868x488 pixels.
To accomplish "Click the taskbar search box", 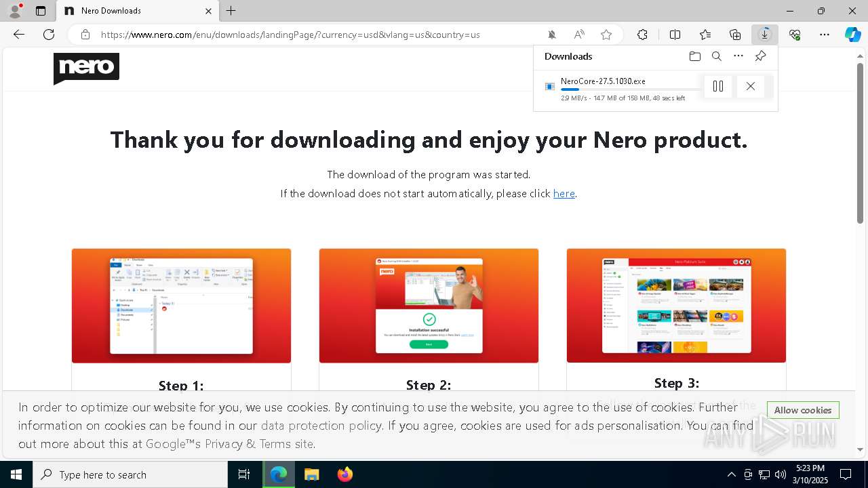I will pos(130,474).
